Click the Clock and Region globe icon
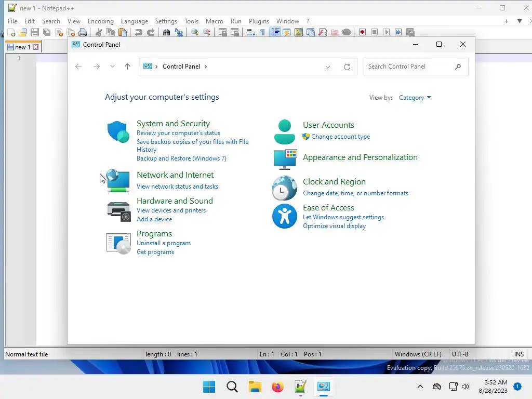532x399 pixels. click(x=284, y=188)
